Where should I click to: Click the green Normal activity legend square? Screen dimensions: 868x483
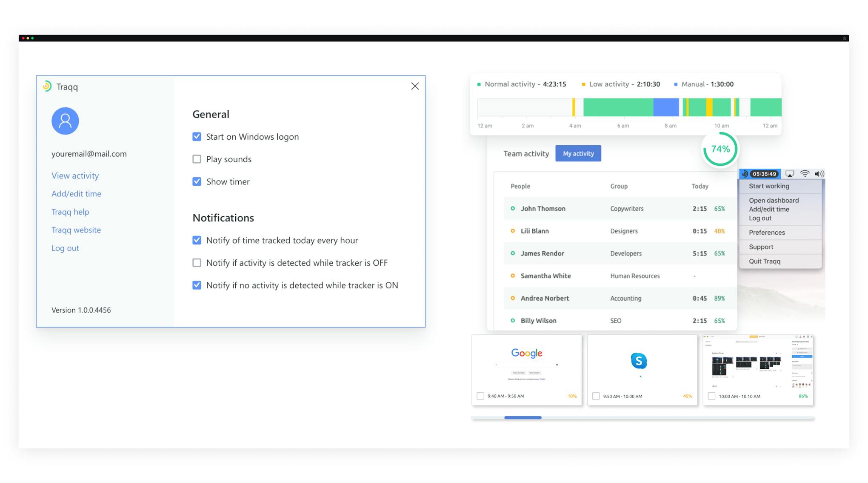pyautogui.click(x=479, y=84)
